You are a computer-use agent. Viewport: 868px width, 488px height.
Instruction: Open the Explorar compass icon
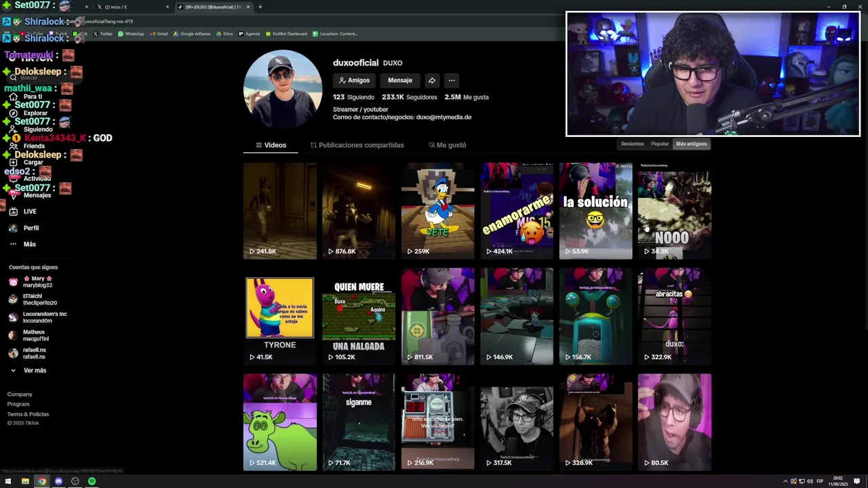pos(14,113)
